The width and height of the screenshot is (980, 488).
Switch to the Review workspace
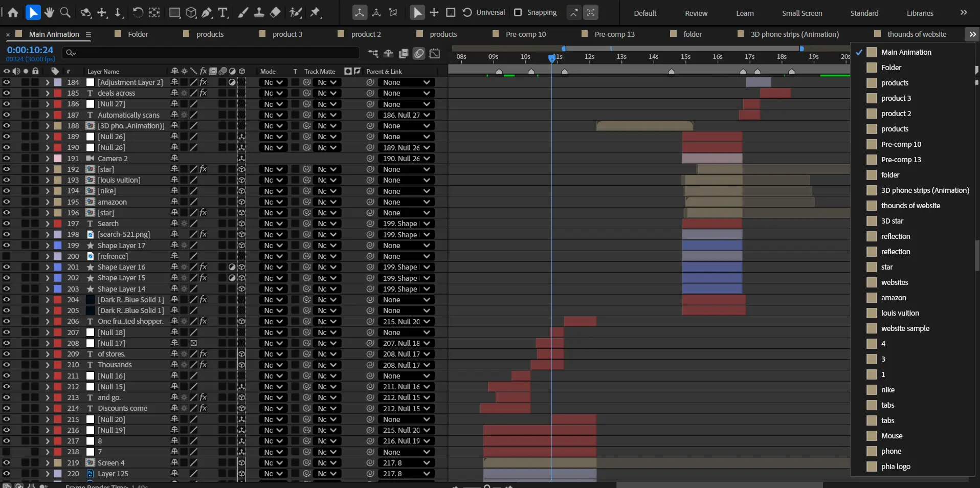click(696, 13)
